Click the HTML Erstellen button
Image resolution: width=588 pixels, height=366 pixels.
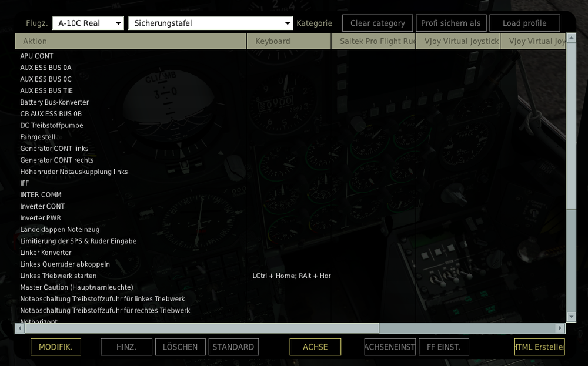[x=540, y=347]
